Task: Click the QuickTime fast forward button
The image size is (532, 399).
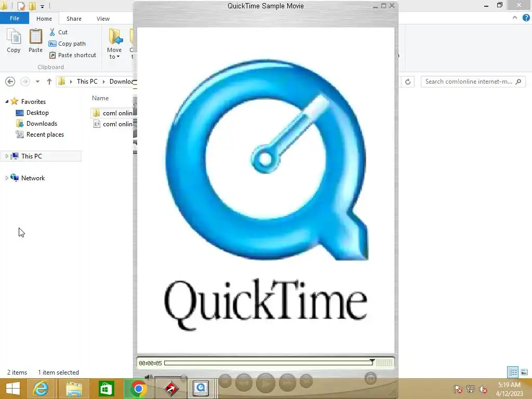Action: pos(287,382)
